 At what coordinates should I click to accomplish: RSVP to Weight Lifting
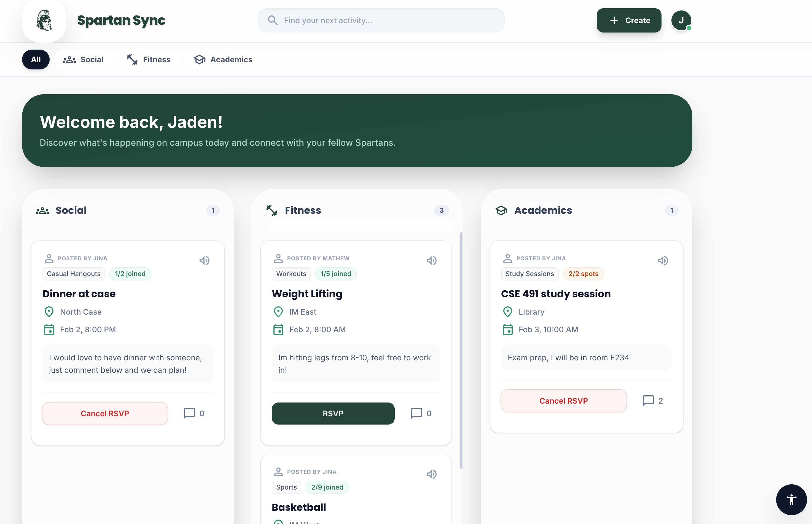coord(333,414)
